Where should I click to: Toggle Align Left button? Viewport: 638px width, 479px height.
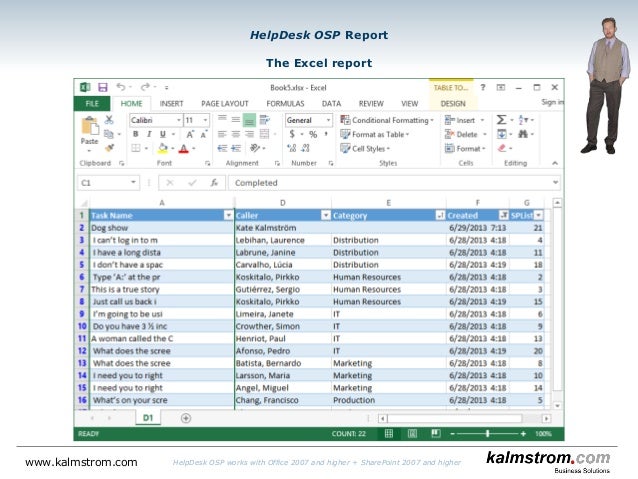(222, 134)
